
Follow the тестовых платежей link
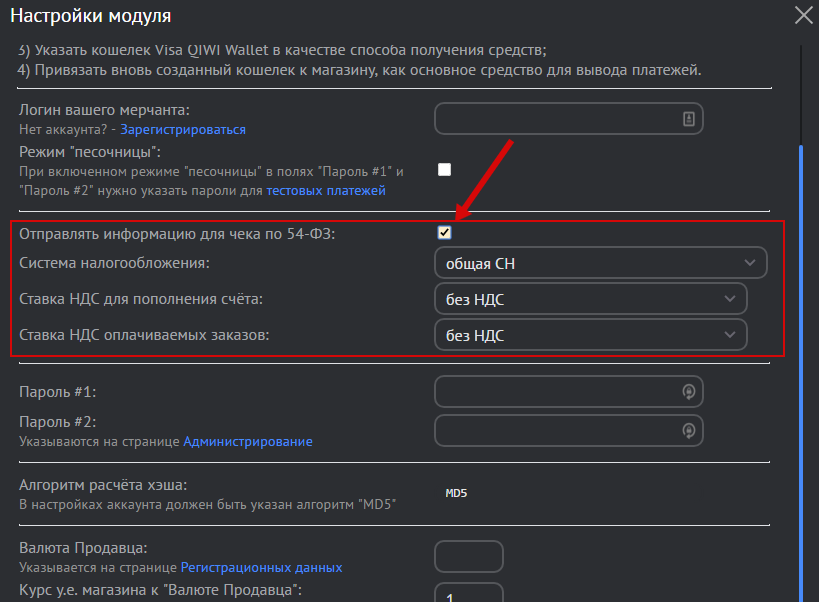pyautogui.click(x=325, y=190)
